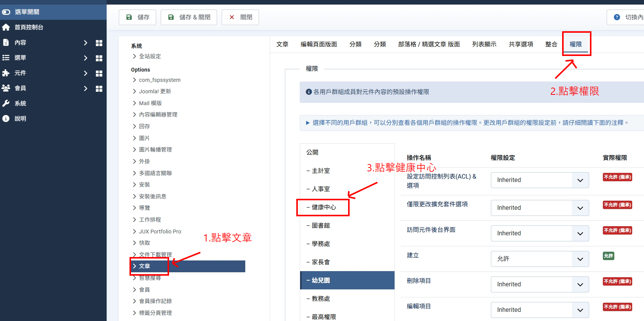Open com_fspssystem options
Screen dimensions: 644x321
click(160, 80)
